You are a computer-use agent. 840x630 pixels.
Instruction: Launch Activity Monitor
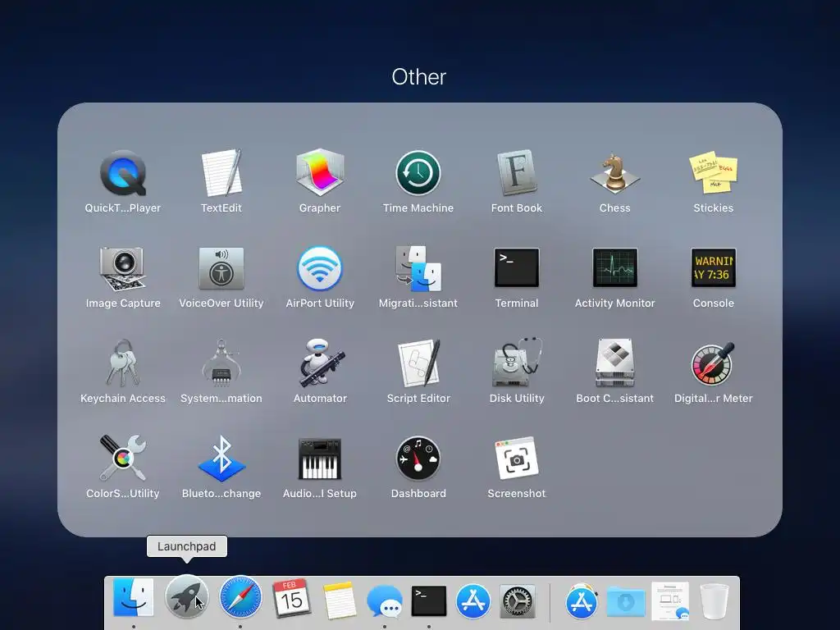pyautogui.click(x=615, y=268)
